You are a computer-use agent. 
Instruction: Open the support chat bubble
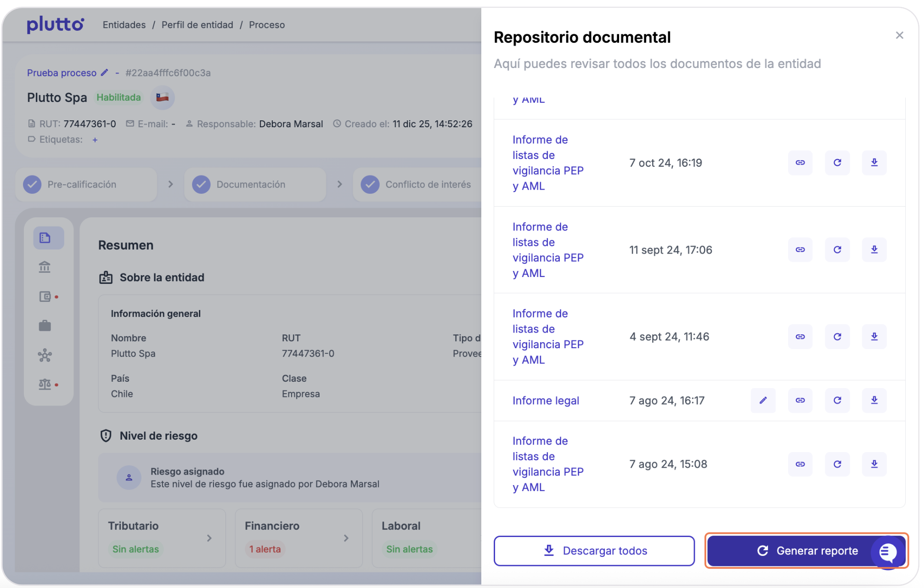point(888,552)
